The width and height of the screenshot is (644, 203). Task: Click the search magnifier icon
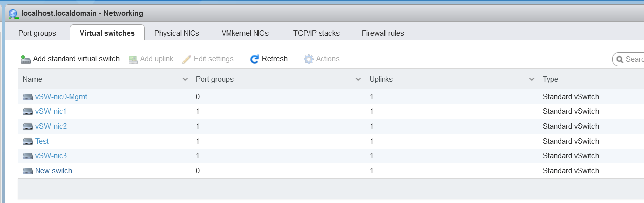[x=620, y=59]
